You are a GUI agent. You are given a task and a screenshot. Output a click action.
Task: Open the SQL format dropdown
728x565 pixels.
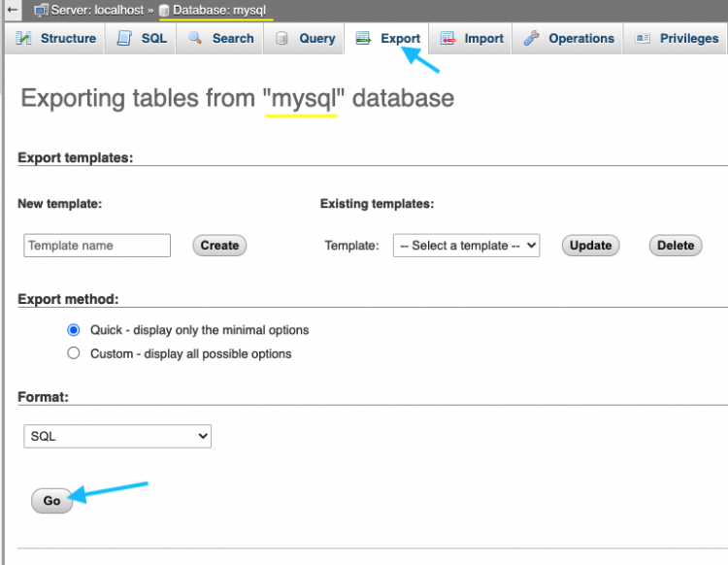click(x=117, y=436)
